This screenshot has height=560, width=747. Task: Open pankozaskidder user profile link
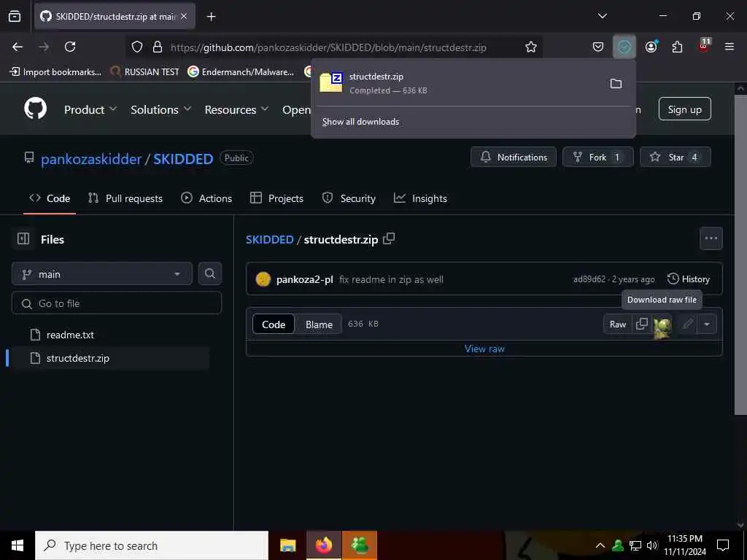coord(91,158)
